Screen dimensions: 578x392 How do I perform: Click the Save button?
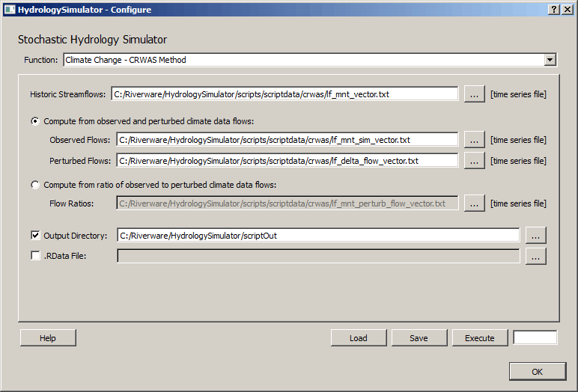point(419,338)
